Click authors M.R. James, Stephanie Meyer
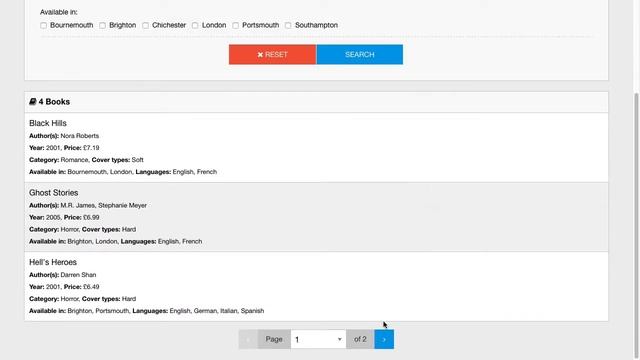 click(104, 205)
